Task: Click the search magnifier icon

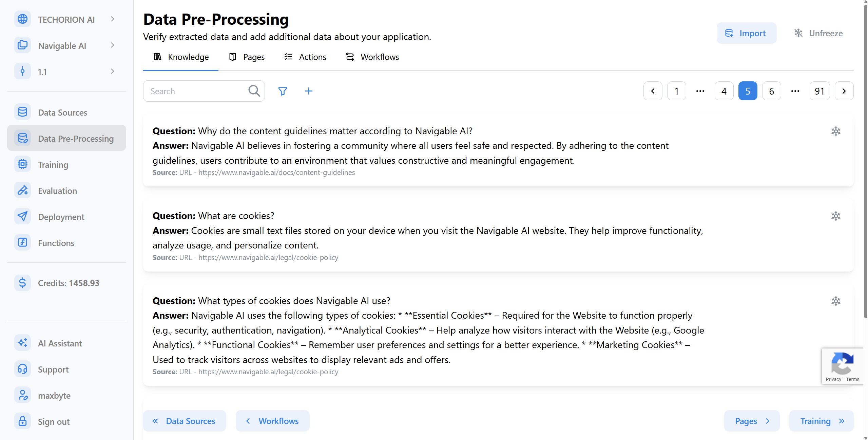Action: (x=254, y=91)
